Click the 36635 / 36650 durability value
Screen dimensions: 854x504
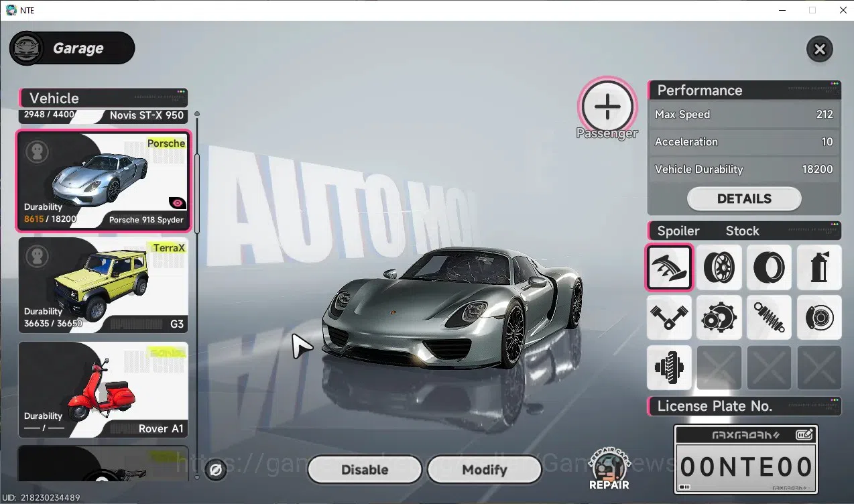(53, 323)
